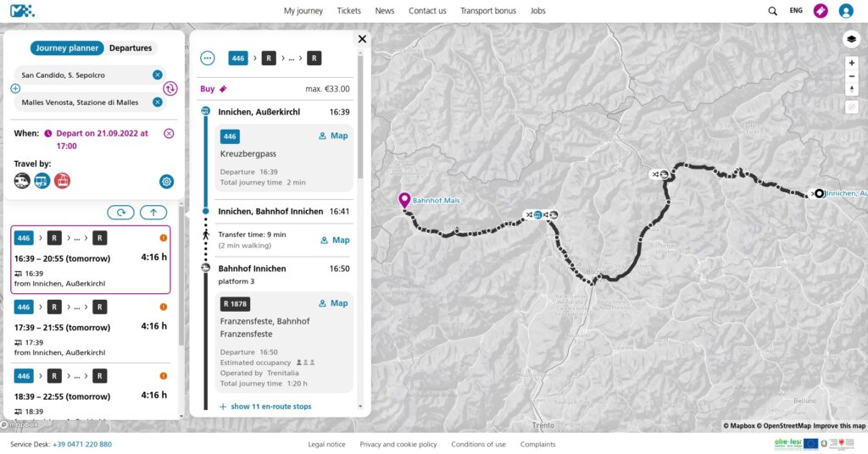
Task: Click the südtirolmobil logo
Action: pyautogui.click(x=22, y=10)
